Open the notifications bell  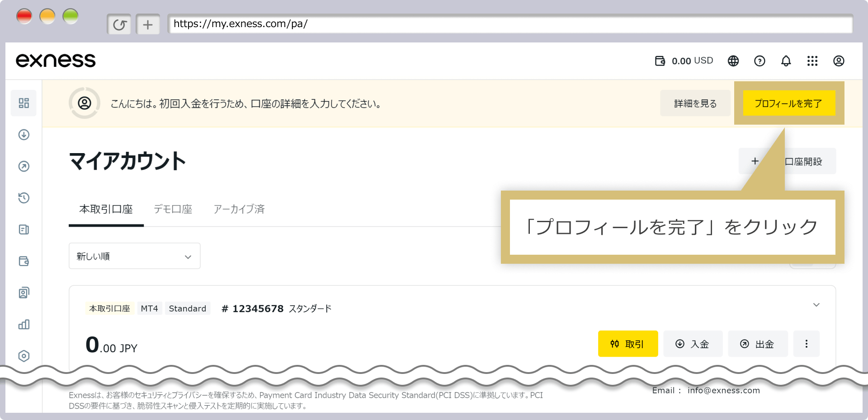coord(786,61)
